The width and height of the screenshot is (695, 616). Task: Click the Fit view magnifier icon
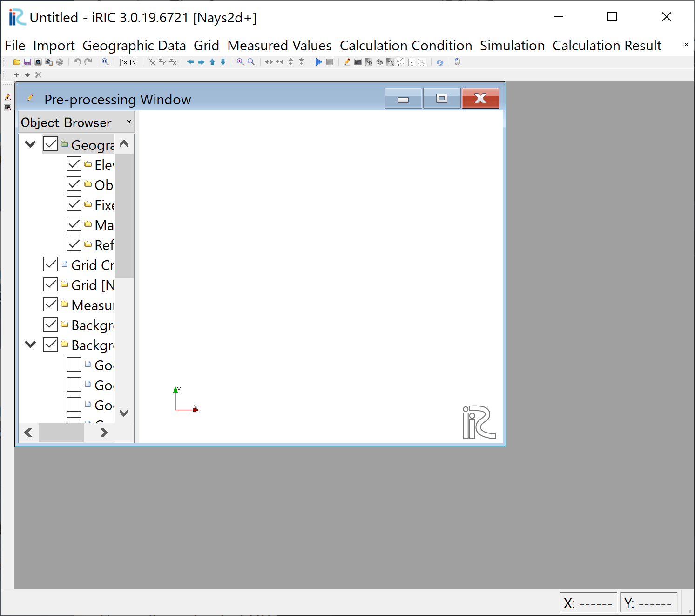click(106, 62)
